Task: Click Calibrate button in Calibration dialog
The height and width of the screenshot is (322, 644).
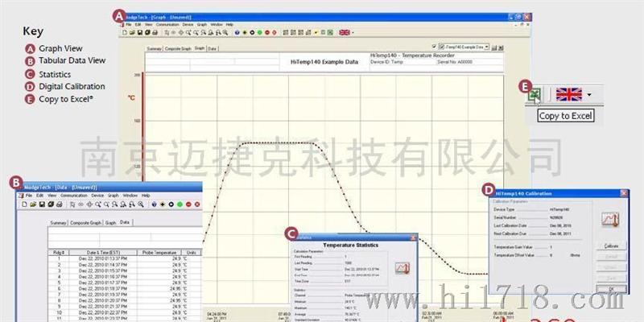Action: (x=611, y=246)
